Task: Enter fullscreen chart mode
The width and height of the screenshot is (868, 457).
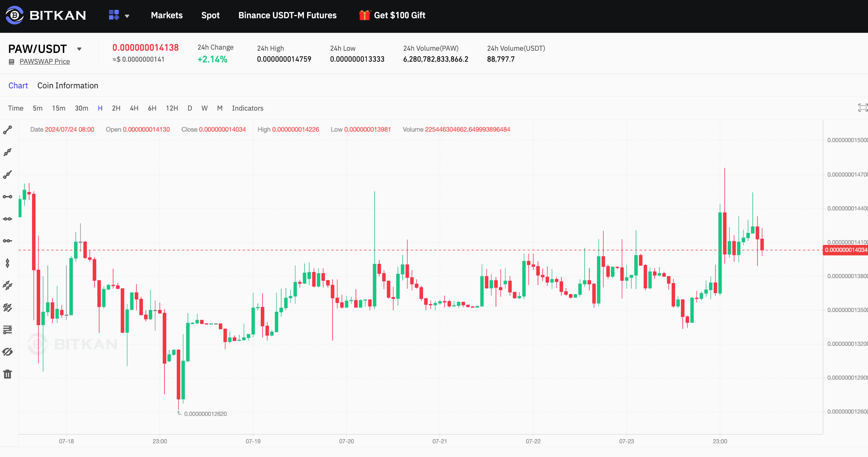Action: pyautogui.click(x=863, y=108)
